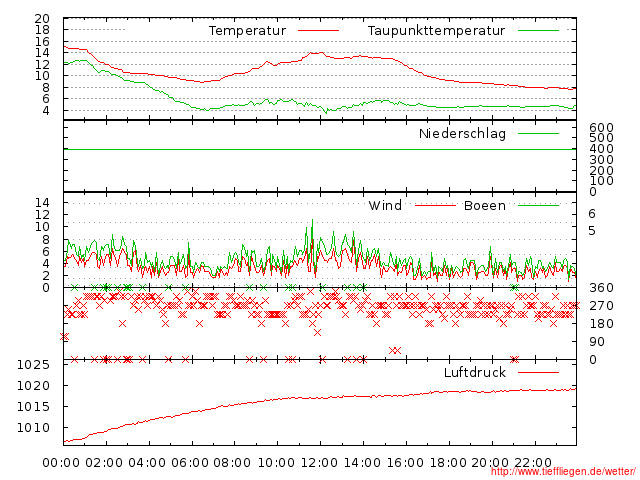The height and width of the screenshot is (480, 640).
Task: Pick the red Temperatur legend line sample
Action: [318, 31]
